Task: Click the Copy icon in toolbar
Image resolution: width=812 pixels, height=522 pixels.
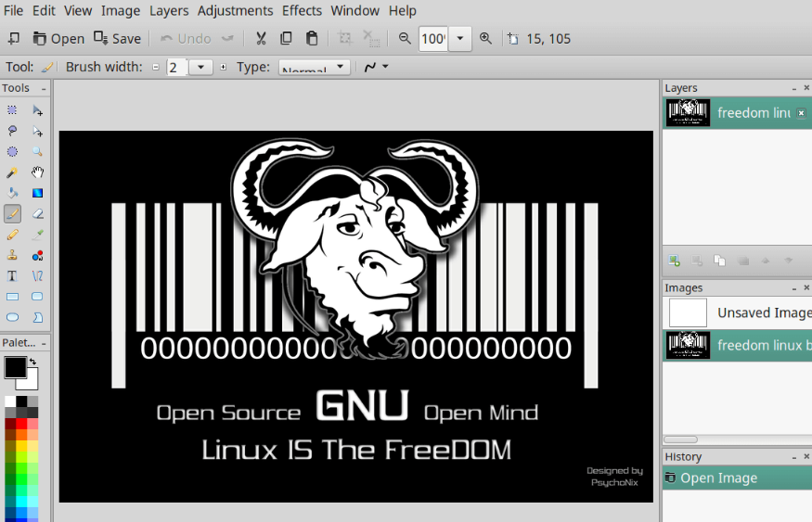Action: (x=286, y=38)
